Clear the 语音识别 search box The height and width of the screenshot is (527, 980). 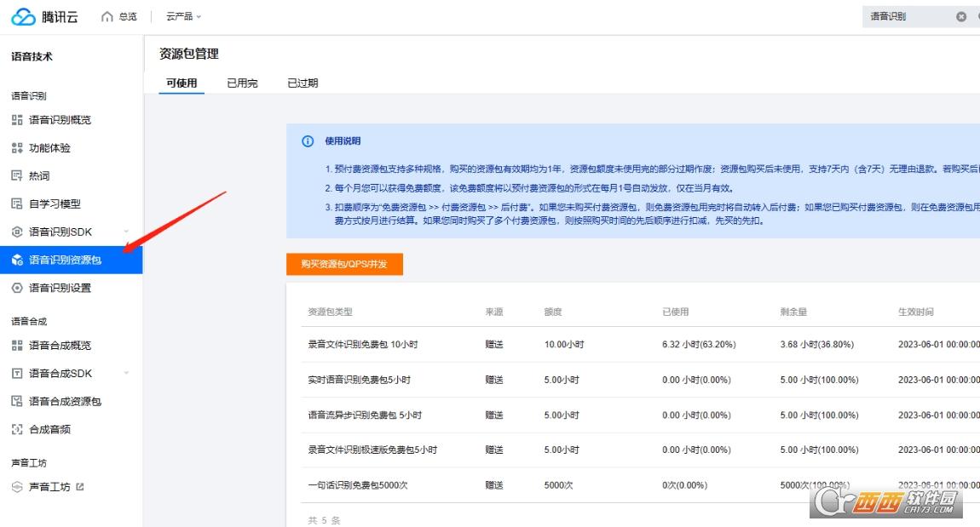(x=961, y=17)
